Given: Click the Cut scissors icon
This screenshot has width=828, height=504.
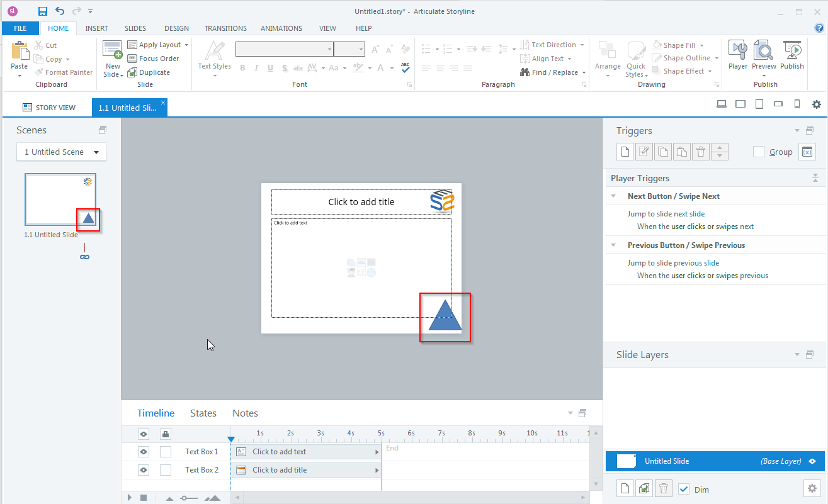Looking at the screenshot, I should (x=39, y=45).
